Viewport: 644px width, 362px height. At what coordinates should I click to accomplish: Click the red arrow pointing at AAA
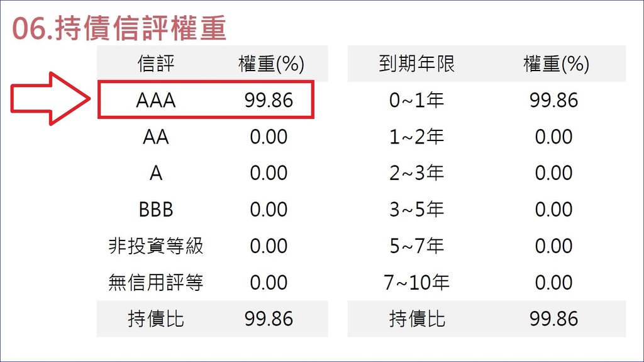point(50,99)
